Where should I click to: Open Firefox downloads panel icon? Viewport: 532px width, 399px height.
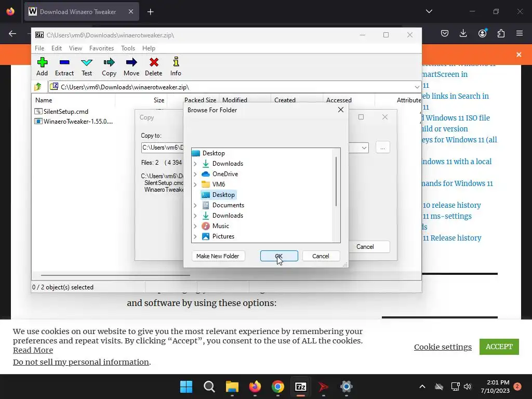click(463, 33)
